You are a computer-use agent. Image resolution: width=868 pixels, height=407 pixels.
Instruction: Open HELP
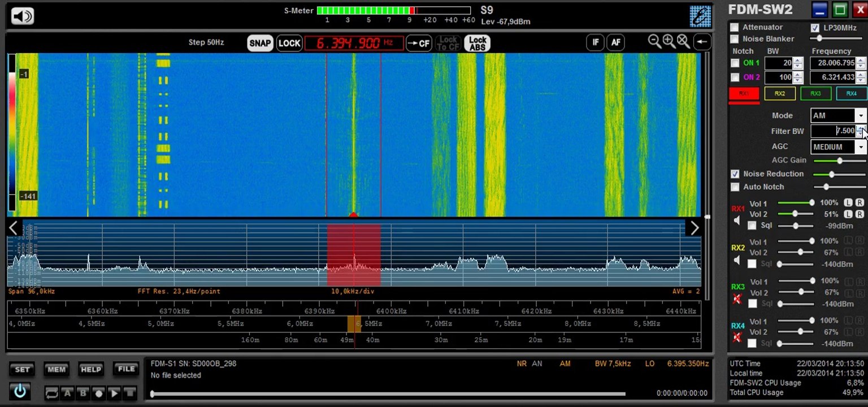point(91,370)
